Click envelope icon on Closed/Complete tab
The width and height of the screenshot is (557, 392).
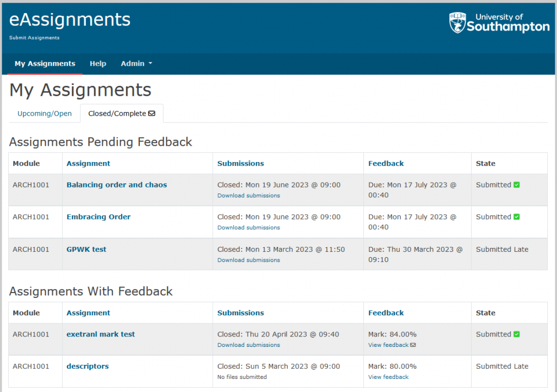click(152, 114)
